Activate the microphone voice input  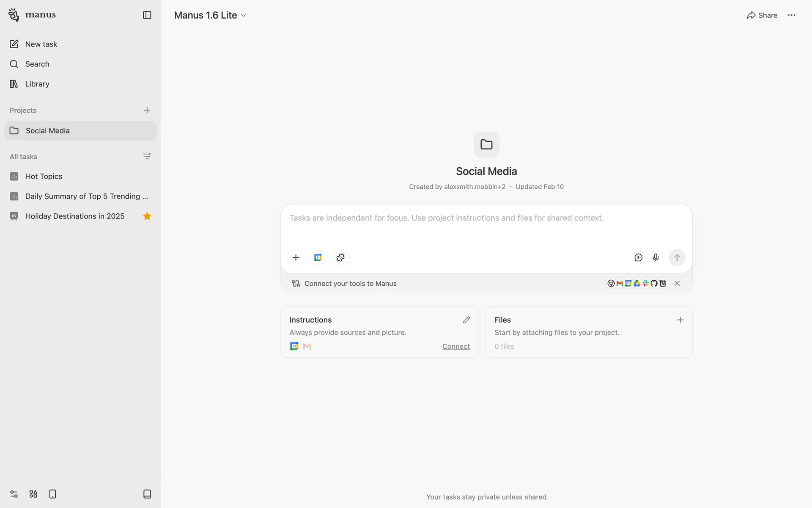656,257
